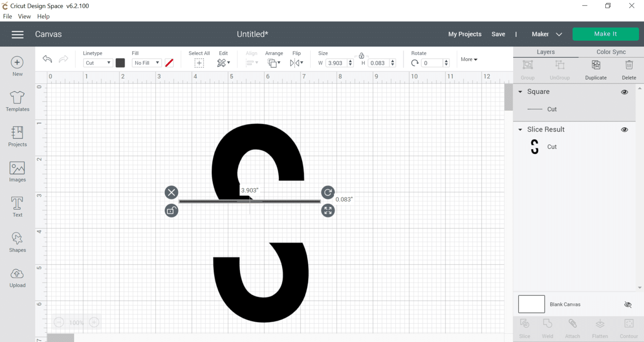644x342 pixels.
Task: Click the black Linetype color swatch
Action: click(120, 62)
